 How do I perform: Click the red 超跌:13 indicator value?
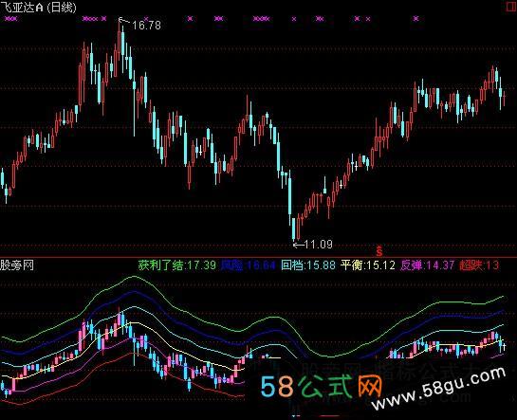(479, 265)
